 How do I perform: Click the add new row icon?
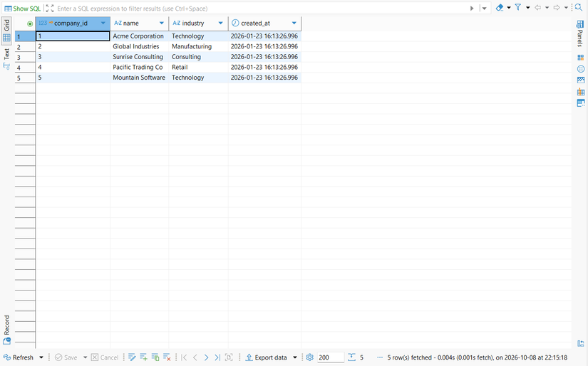143,357
